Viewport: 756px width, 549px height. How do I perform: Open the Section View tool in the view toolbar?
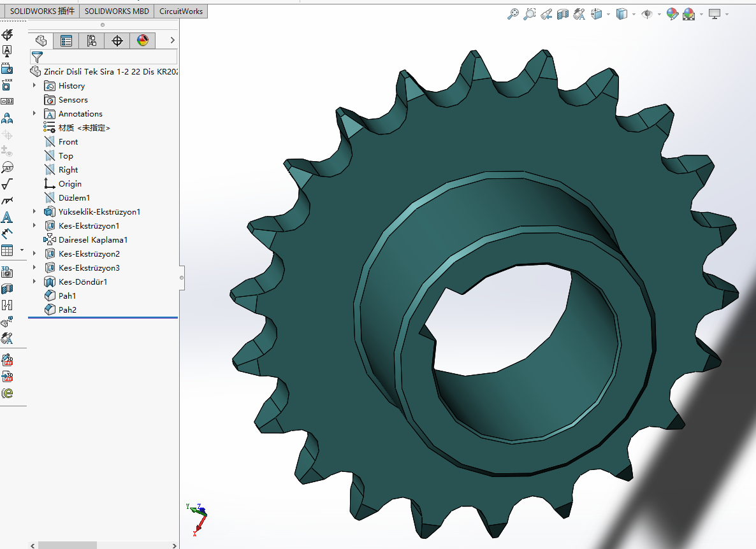[x=562, y=14]
